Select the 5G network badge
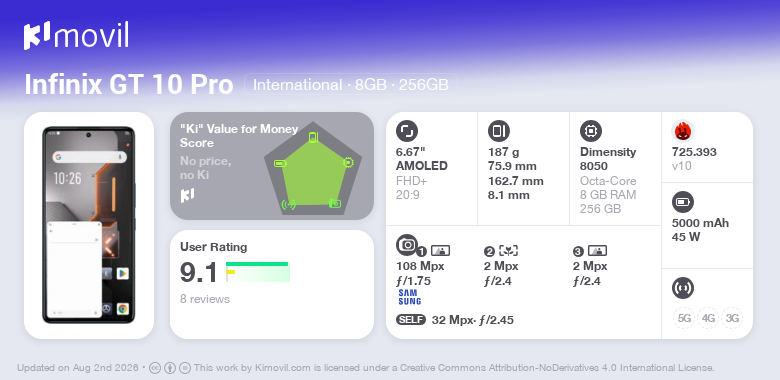The image size is (780, 380). click(x=684, y=318)
